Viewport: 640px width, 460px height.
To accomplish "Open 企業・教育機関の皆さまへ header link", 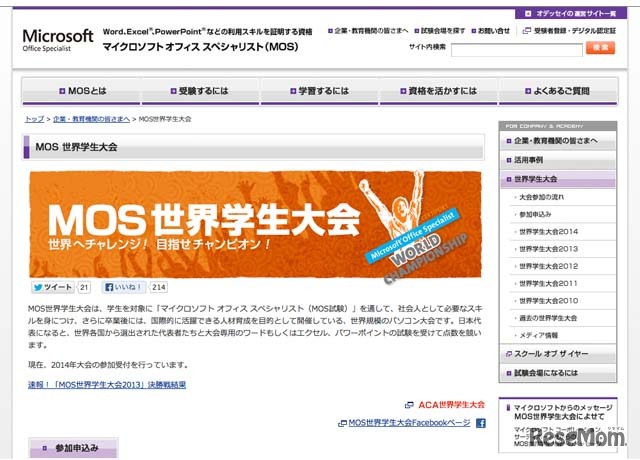I will pos(368,31).
